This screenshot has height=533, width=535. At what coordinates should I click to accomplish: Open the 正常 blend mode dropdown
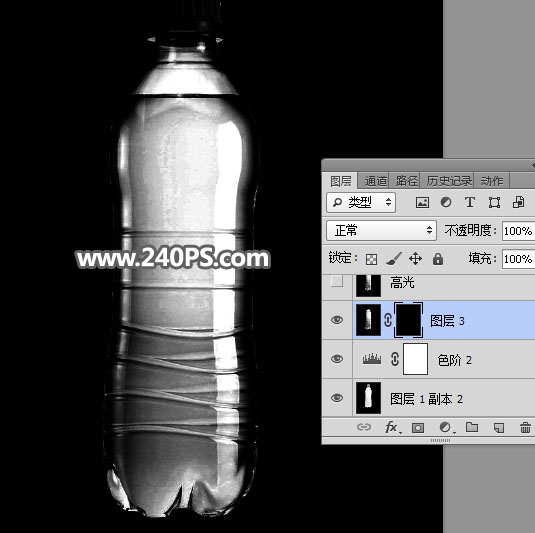tap(381, 230)
